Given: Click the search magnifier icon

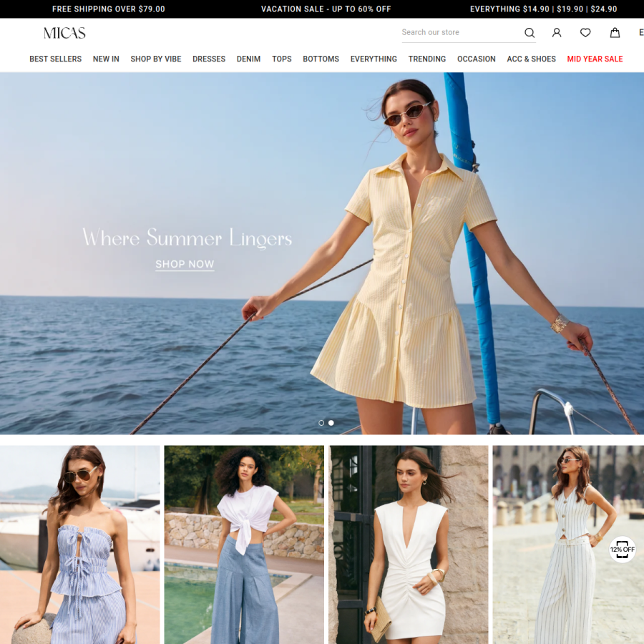Looking at the screenshot, I should 530,32.
